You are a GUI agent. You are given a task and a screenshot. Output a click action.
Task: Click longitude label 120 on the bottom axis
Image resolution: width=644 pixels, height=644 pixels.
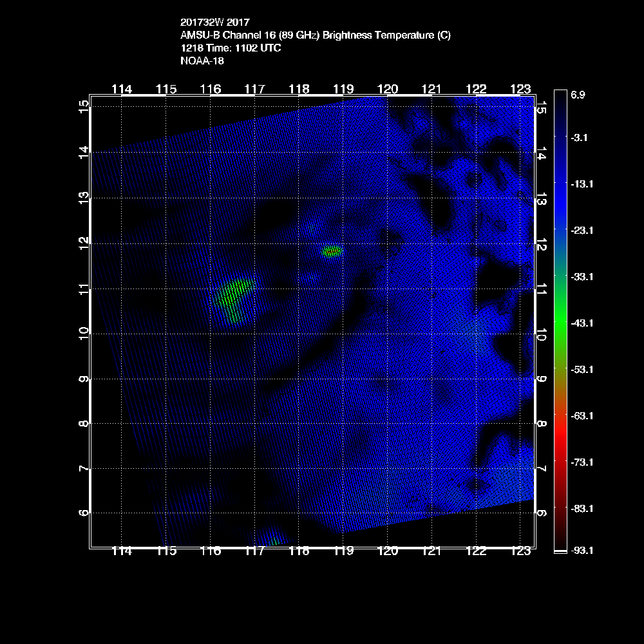tap(388, 551)
